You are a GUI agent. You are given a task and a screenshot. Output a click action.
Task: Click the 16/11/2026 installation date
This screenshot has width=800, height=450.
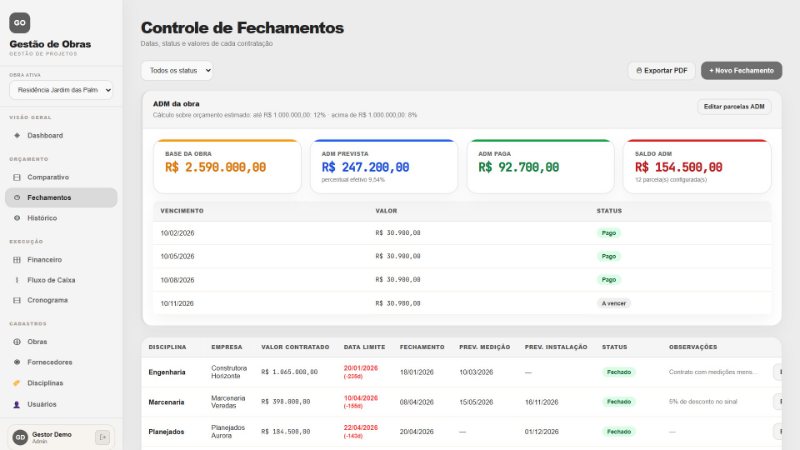click(541, 403)
